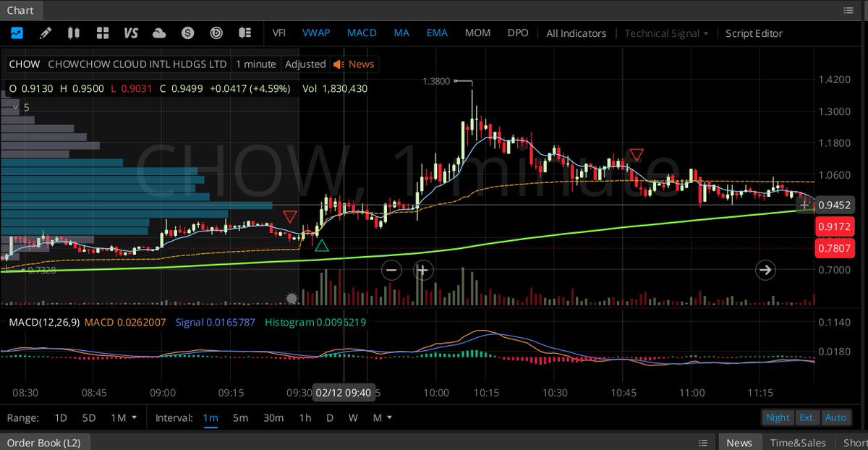This screenshot has width=868, height=450.
Task: Click the gear dot on time axis
Action: tap(292, 298)
